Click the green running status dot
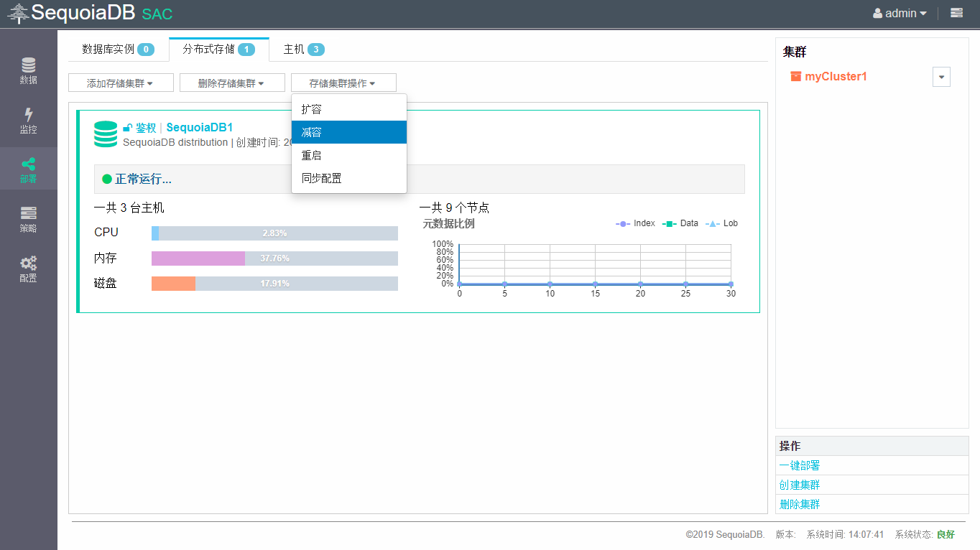The width and height of the screenshot is (980, 550). [x=107, y=179]
